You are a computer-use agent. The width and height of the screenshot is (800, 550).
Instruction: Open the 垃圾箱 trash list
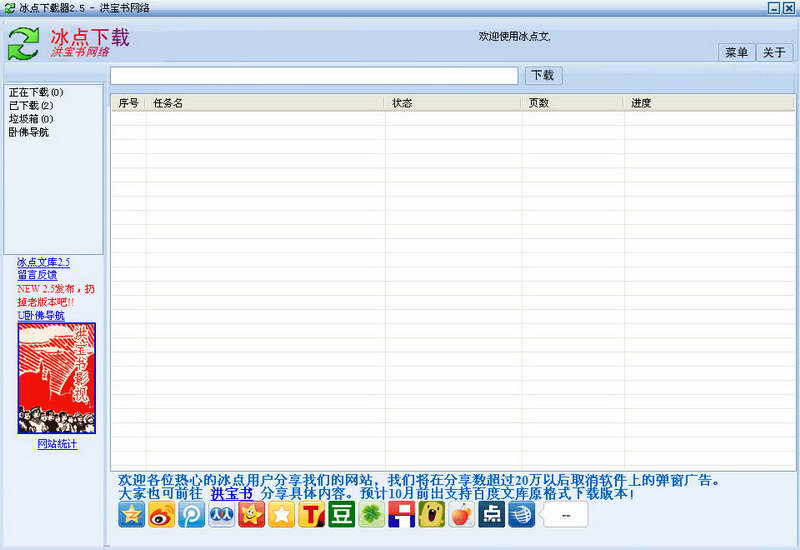tap(31, 119)
